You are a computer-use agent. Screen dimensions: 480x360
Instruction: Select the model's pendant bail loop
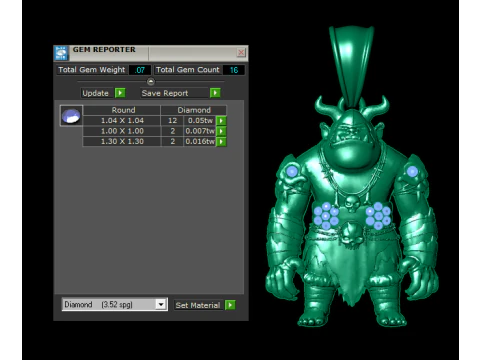(351, 66)
